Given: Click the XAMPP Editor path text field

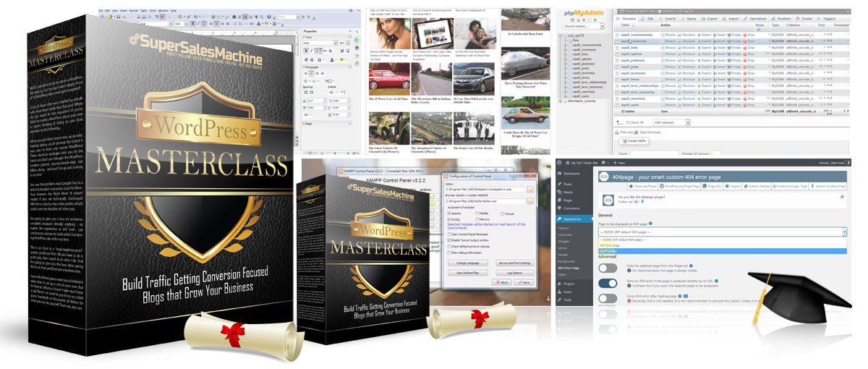Looking at the screenshot, I should (484, 190).
